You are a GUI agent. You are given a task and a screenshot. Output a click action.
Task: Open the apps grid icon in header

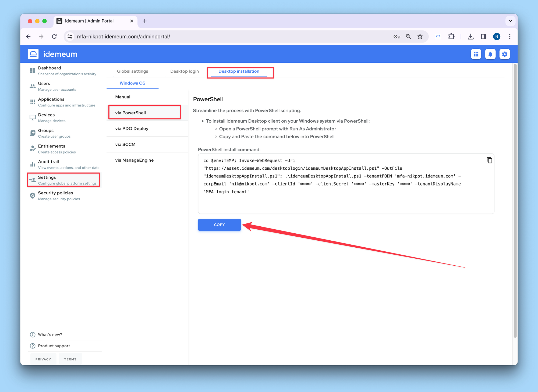click(x=476, y=54)
